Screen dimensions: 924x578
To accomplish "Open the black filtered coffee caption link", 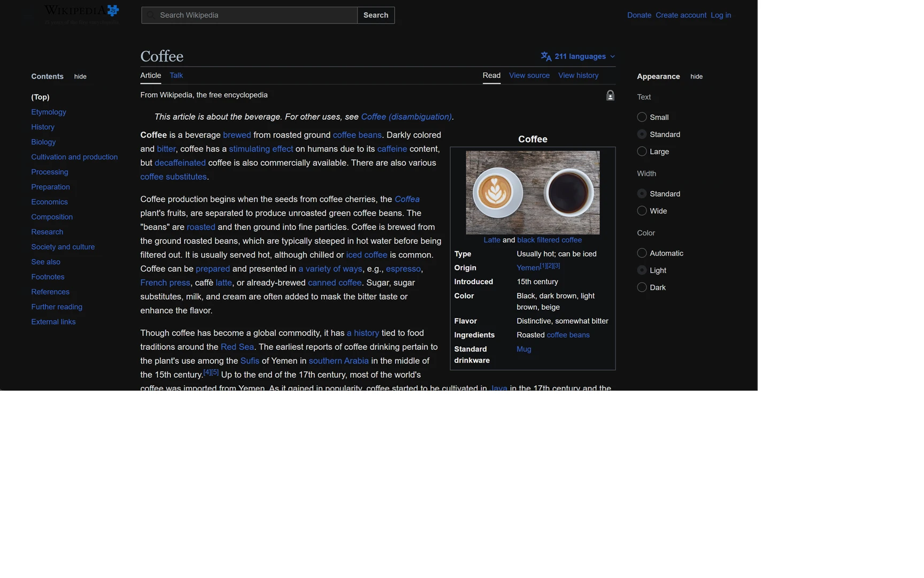I will click(x=549, y=240).
